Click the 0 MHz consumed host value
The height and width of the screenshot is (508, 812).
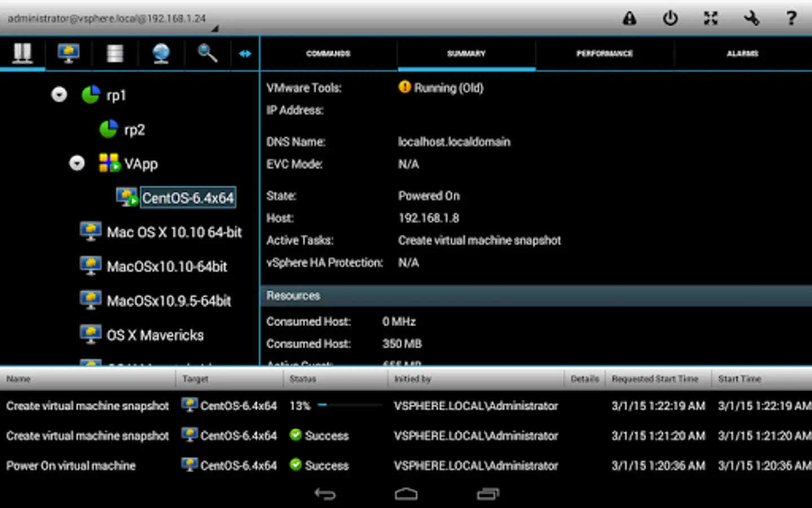pyautogui.click(x=399, y=322)
